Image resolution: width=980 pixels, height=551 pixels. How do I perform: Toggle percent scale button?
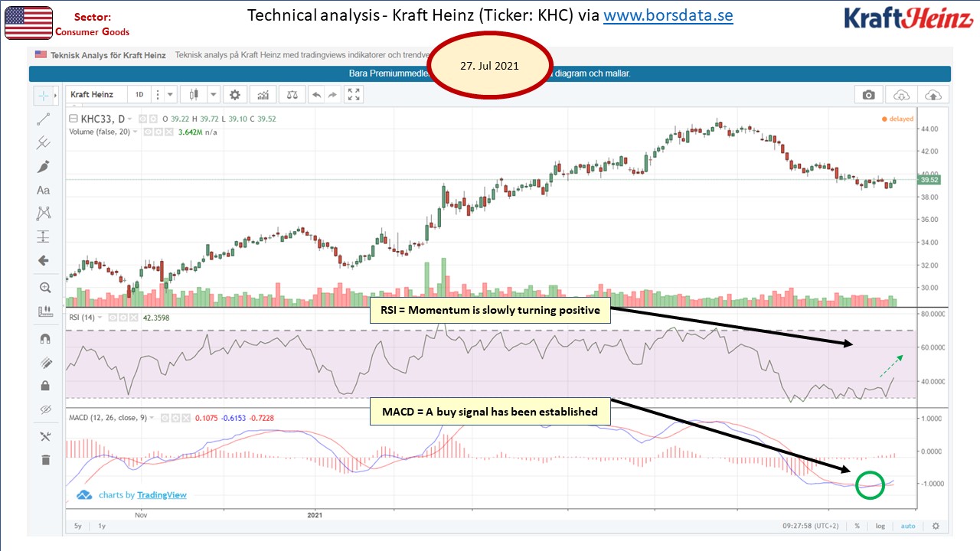pos(857,527)
